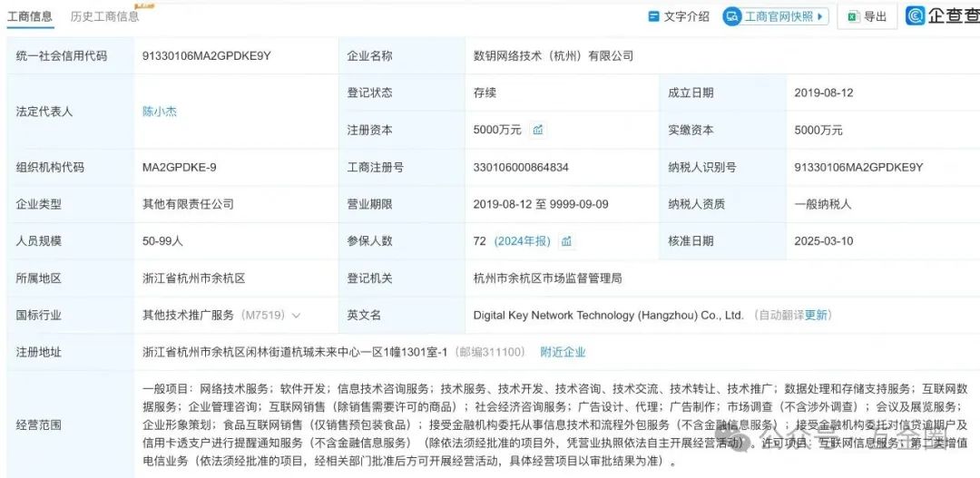
Task: Click the 更新 link after 自动翻译
Action: coord(816,316)
